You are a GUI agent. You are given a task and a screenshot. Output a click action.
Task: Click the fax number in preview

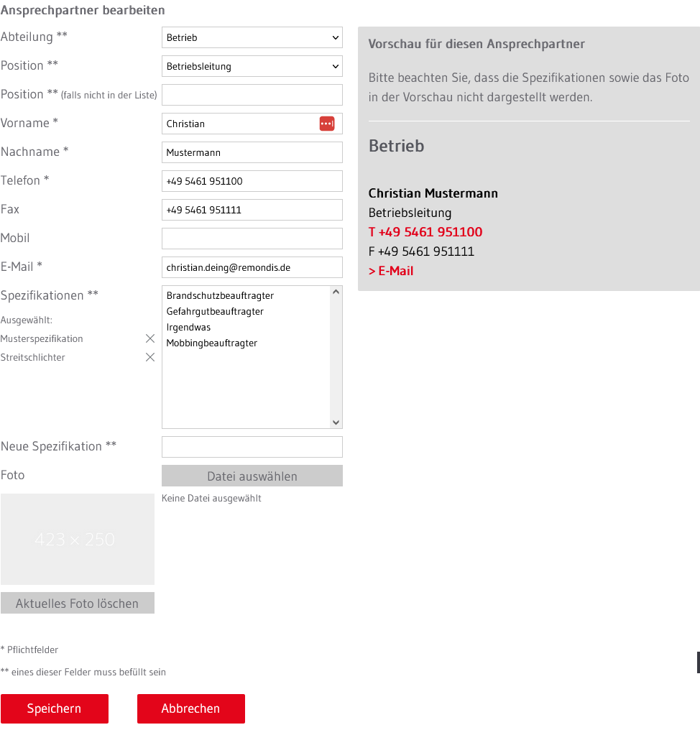pos(421,251)
